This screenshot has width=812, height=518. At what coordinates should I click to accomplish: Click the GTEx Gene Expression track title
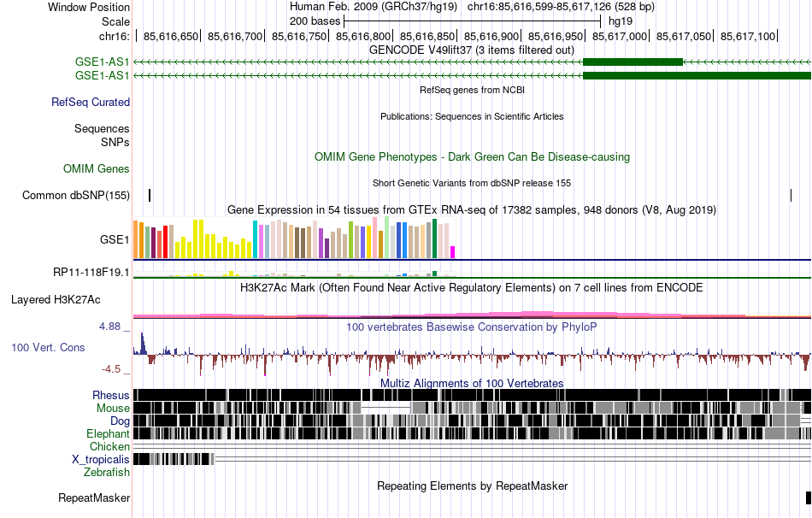coord(472,209)
